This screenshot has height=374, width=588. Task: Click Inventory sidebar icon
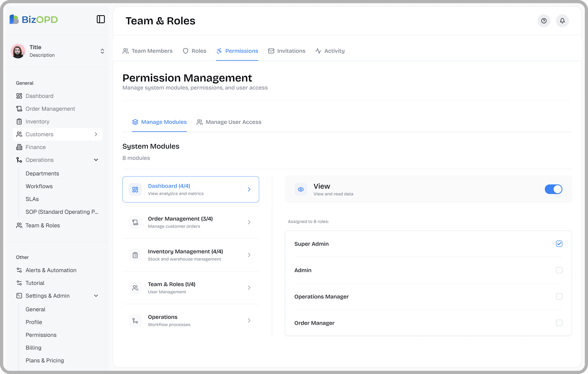(19, 121)
